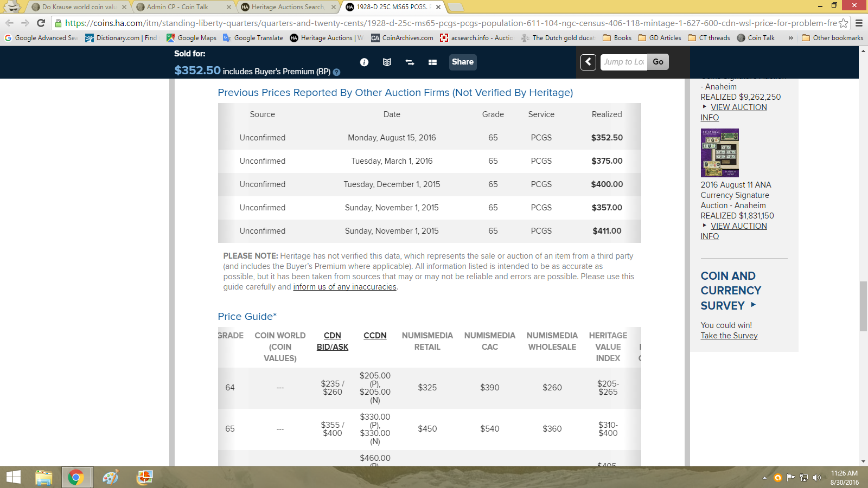Open the Books bookmark folder

click(x=617, y=38)
